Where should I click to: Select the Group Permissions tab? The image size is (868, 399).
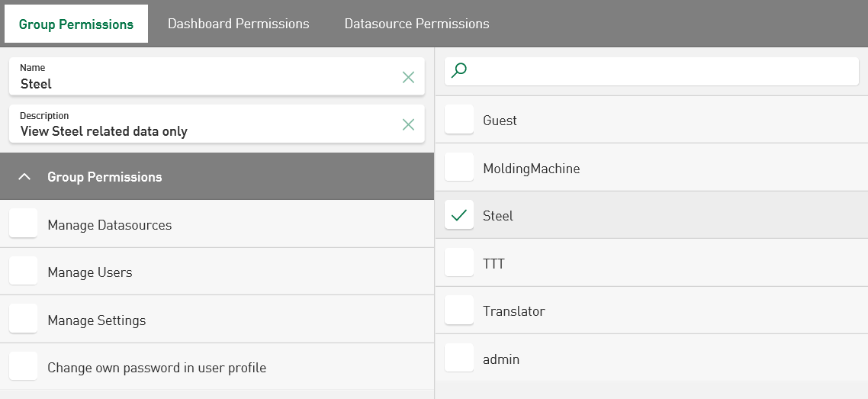[76, 24]
